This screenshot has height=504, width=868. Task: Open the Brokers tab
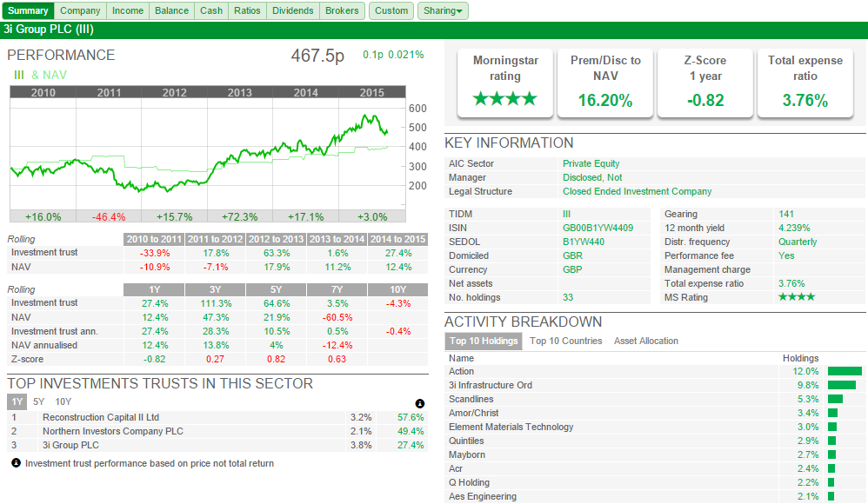(x=342, y=10)
